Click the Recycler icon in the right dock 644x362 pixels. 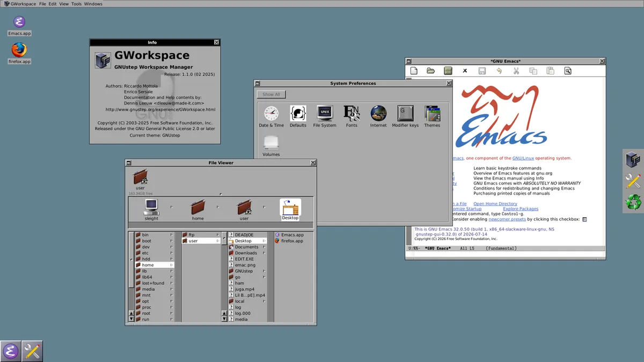(x=633, y=202)
